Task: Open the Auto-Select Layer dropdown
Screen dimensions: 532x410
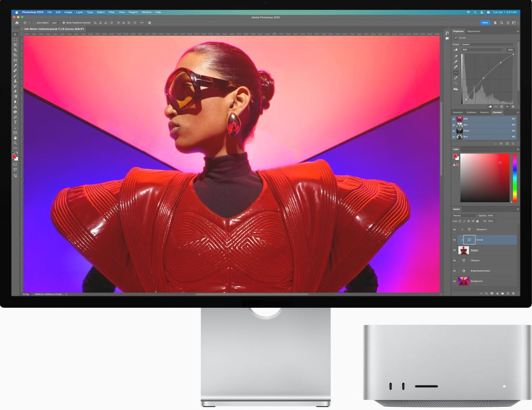Action: pos(55,22)
